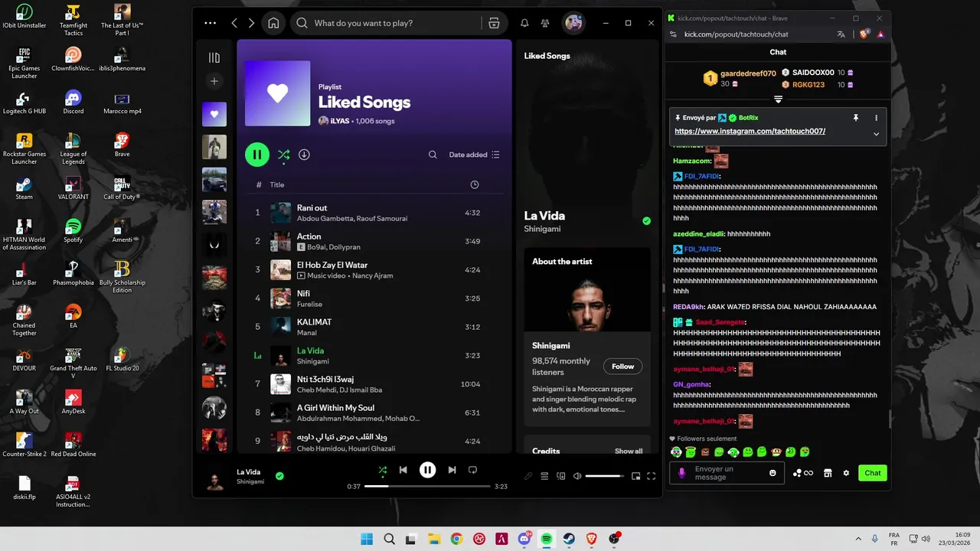
Task: Adjust the Spotify volume slider
Action: coord(605,476)
